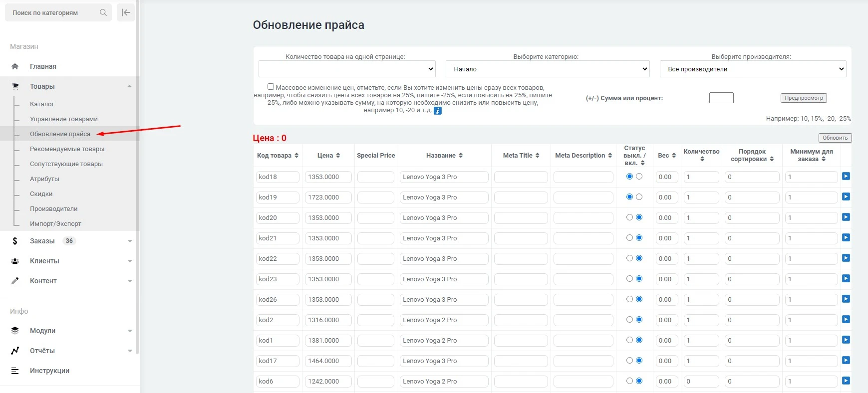Click the Special Price field for kod18
This screenshot has height=393, width=868.
pyautogui.click(x=376, y=177)
